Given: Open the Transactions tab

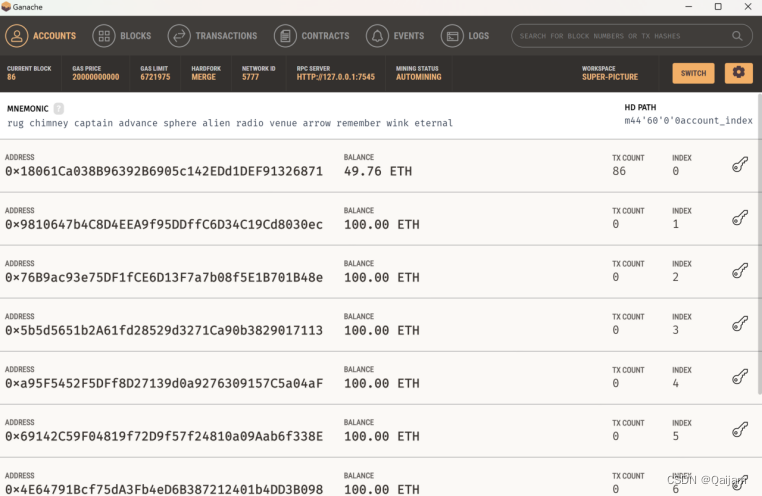Looking at the screenshot, I should pos(212,36).
